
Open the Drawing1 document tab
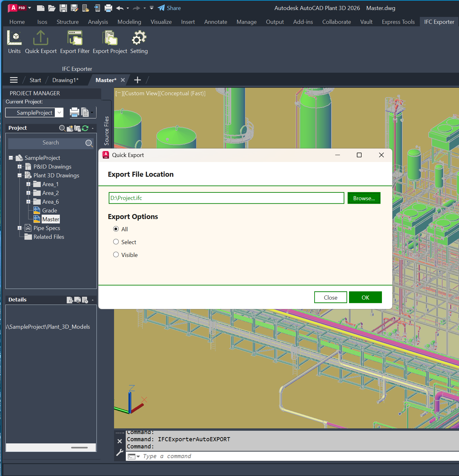65,80
